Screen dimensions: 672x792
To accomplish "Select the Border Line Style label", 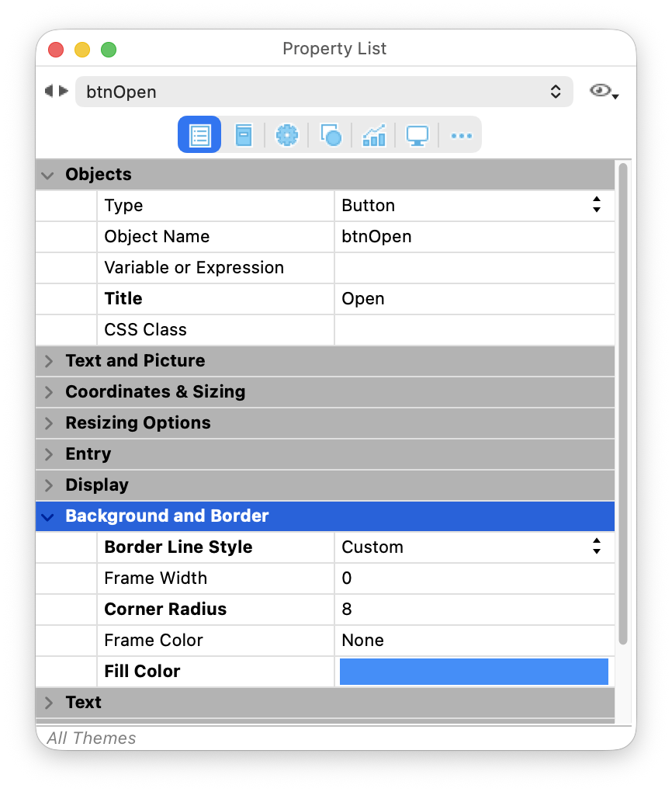I will 178,547.
